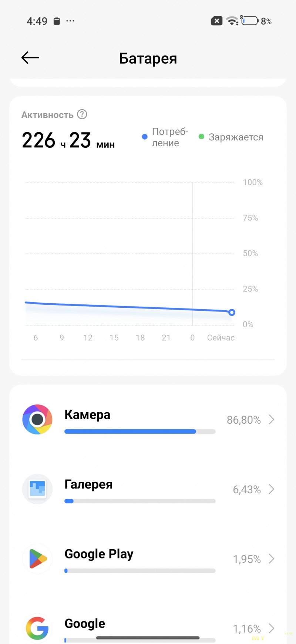Tap the Заряжается legend label
This screenshot has width=296, height=644.
236,137
